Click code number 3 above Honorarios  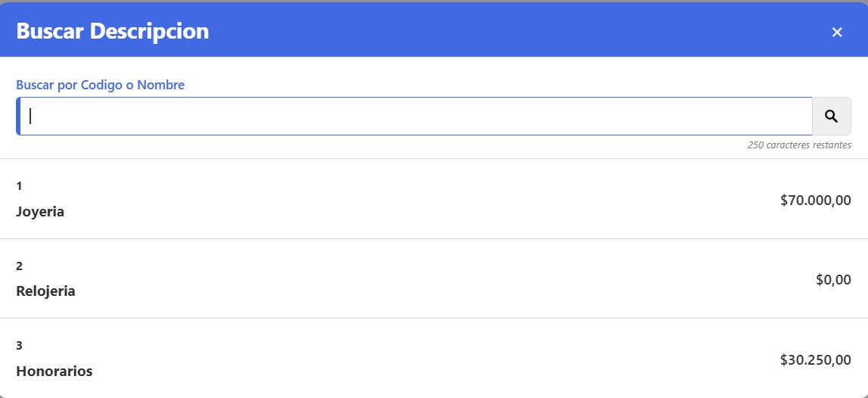point(19,345)
